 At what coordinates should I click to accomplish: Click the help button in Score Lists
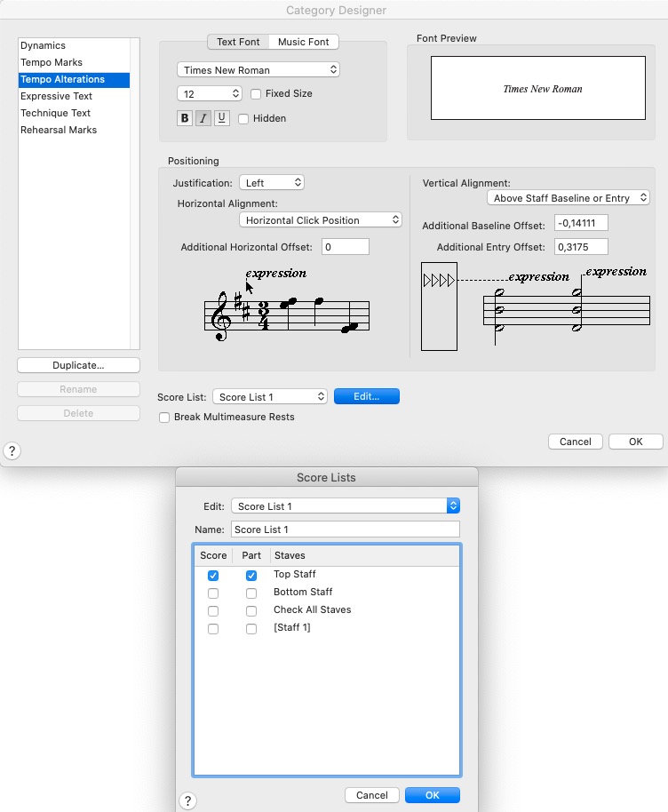click(187, 800)
